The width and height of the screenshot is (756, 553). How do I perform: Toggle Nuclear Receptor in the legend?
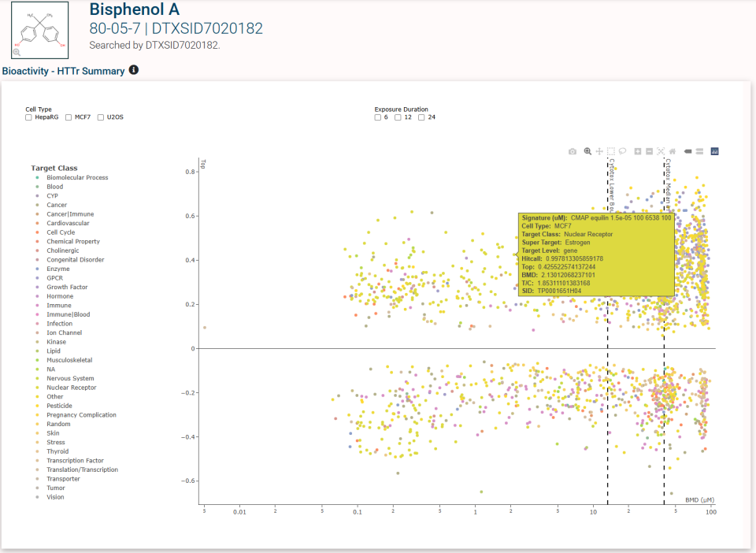click(x=71, y=388)
